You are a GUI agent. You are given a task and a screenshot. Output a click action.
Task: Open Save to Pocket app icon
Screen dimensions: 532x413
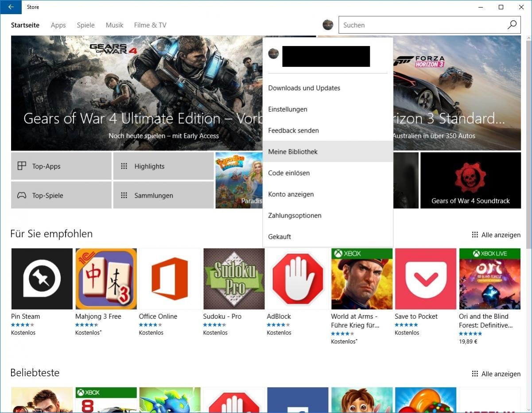426,279
